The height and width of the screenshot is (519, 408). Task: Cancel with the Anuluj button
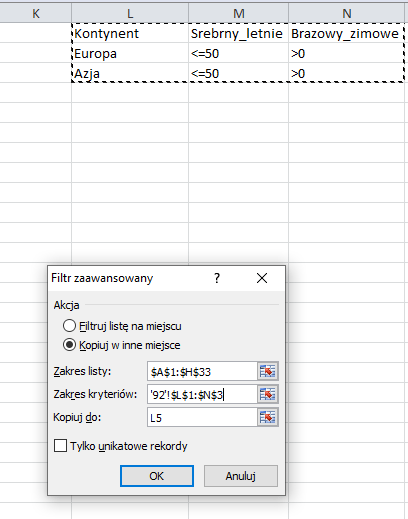[241, 476]
